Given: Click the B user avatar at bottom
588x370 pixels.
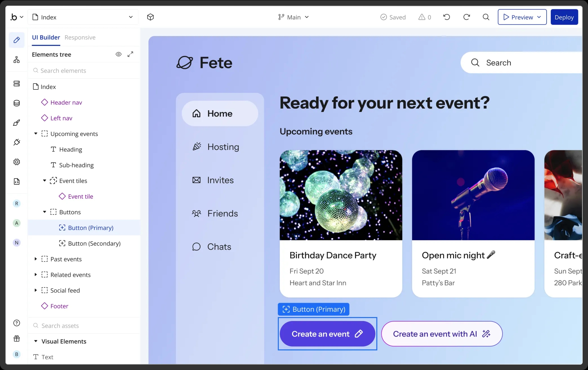Looking at the screenshot, I should [x=17, y=354].
